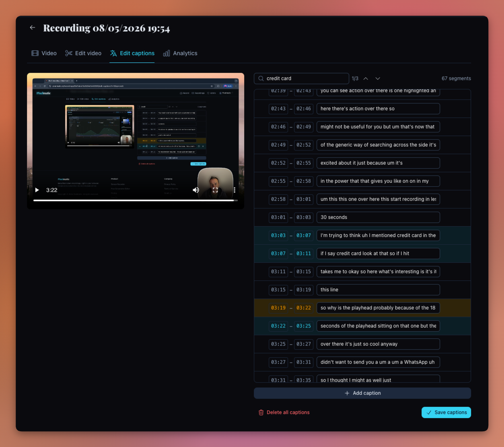504x447 pixels.
Task: Click the 03:25 end time timestamp
Action: [x=304, y=326]
